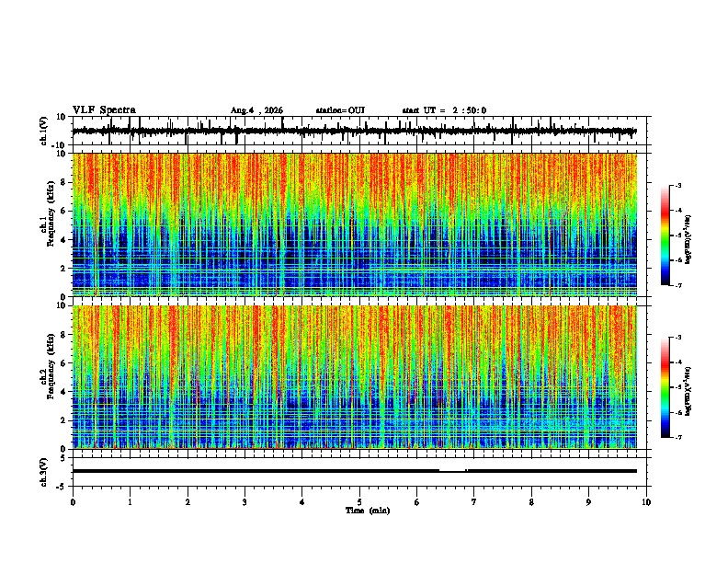728x563 pixels.
Task: Click time-axis tick label "3"
Action: (245, 502)
